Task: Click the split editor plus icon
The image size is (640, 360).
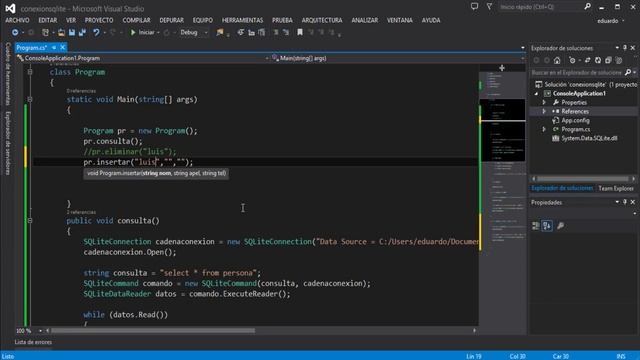Action: coord(502,68)
